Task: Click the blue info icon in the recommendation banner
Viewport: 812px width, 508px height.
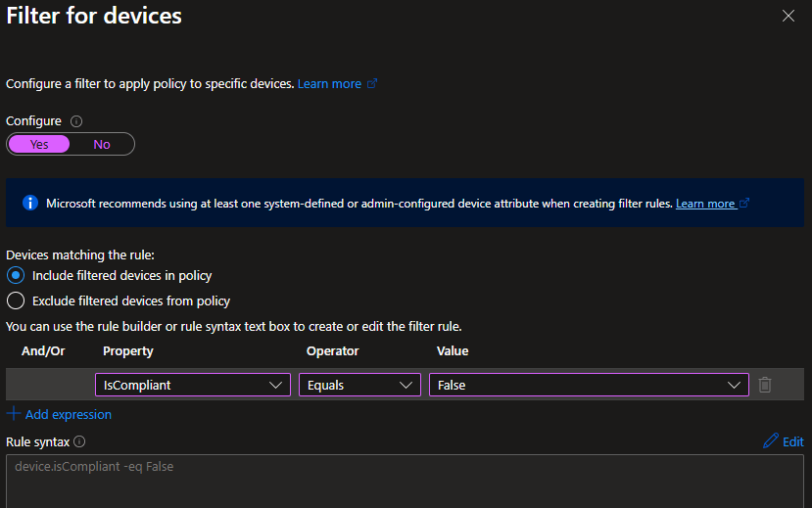Action: coord(29,204)
